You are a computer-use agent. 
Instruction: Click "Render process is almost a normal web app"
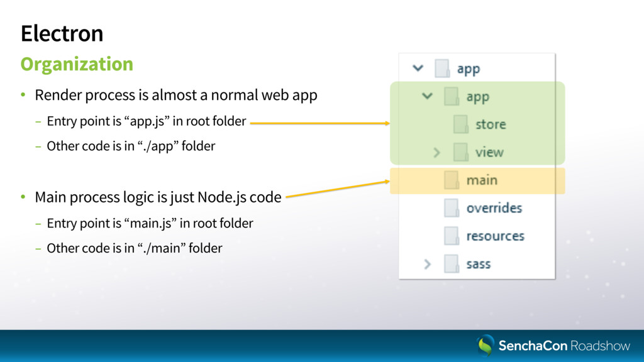pyautogui.click(x=176, y=96)
